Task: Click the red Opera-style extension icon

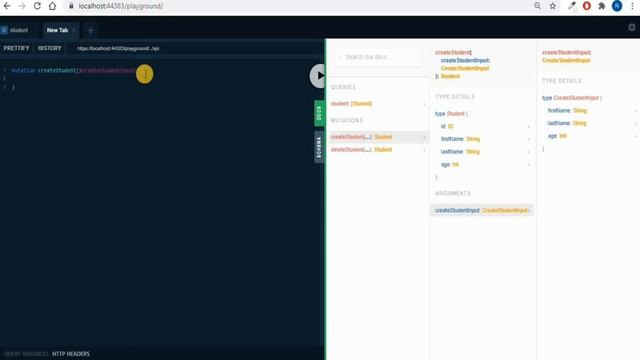Action: 587,6
